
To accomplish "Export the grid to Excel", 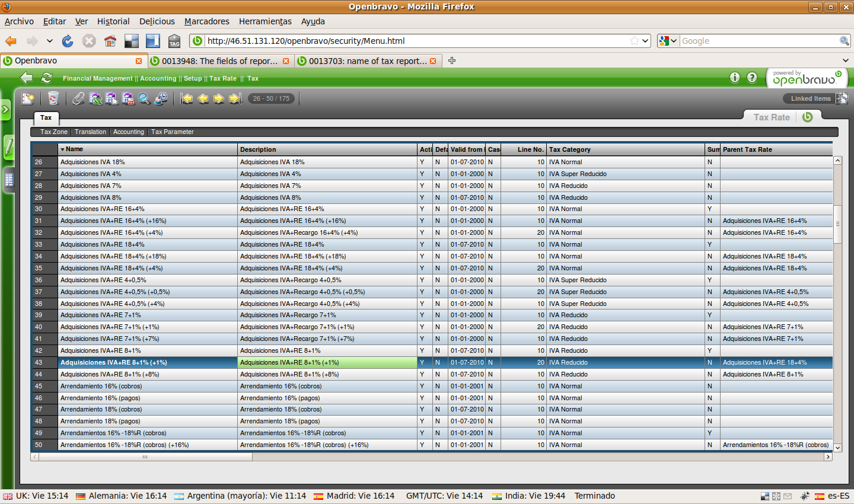I will (x=95, y=98).
